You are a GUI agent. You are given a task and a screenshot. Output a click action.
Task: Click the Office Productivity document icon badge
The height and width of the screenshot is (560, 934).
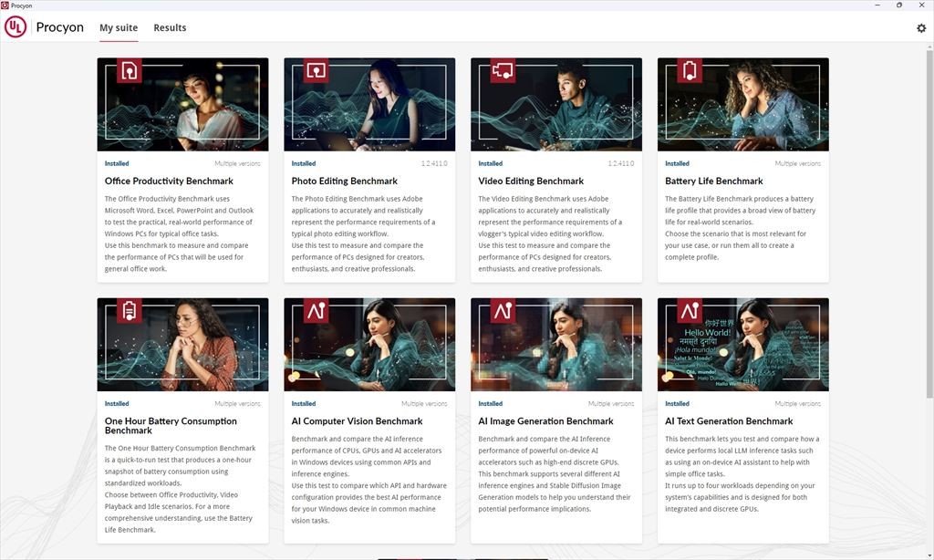click(130, 70)
